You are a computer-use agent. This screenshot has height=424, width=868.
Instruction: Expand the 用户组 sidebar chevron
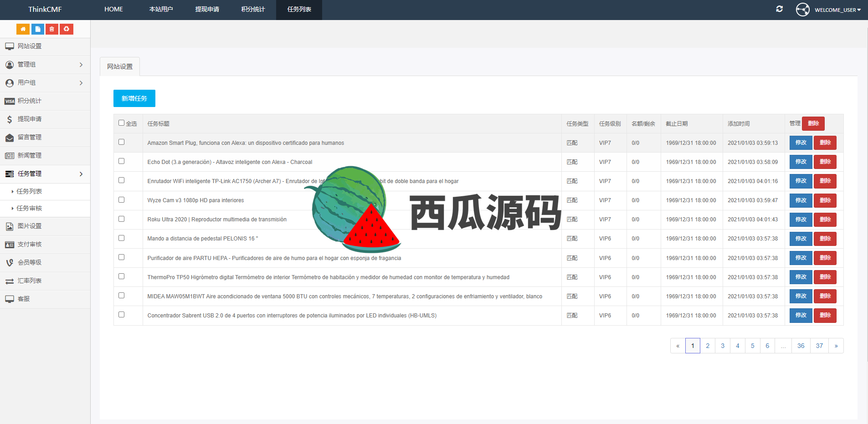click(x=81, y=83)
